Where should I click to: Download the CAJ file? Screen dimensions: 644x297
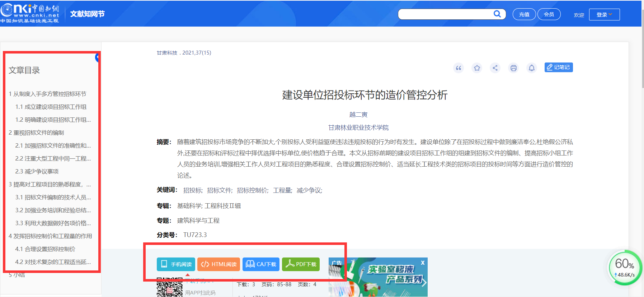261,264
